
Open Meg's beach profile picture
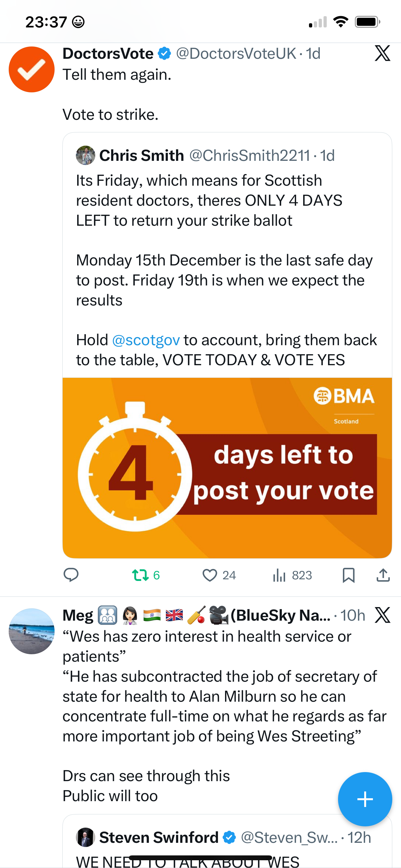tap(32, 631)
